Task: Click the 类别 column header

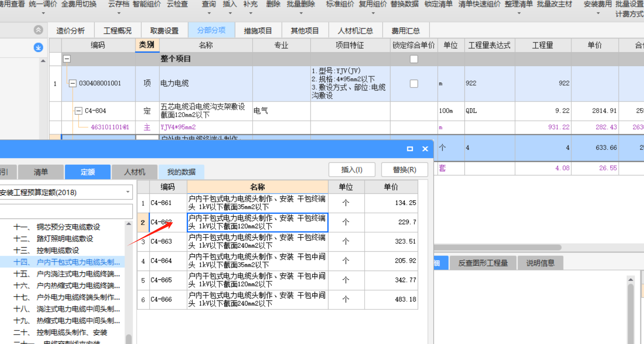Action: click(x=147, y=45)
